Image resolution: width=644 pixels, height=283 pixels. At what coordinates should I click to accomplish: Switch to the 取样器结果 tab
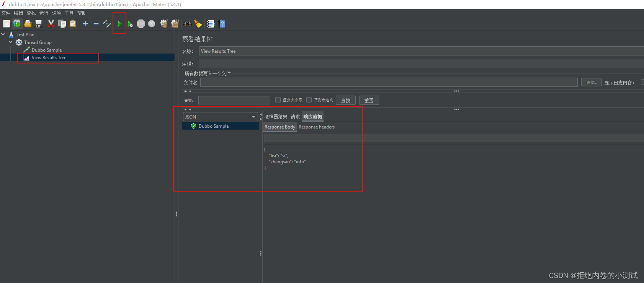click(276, 117)
